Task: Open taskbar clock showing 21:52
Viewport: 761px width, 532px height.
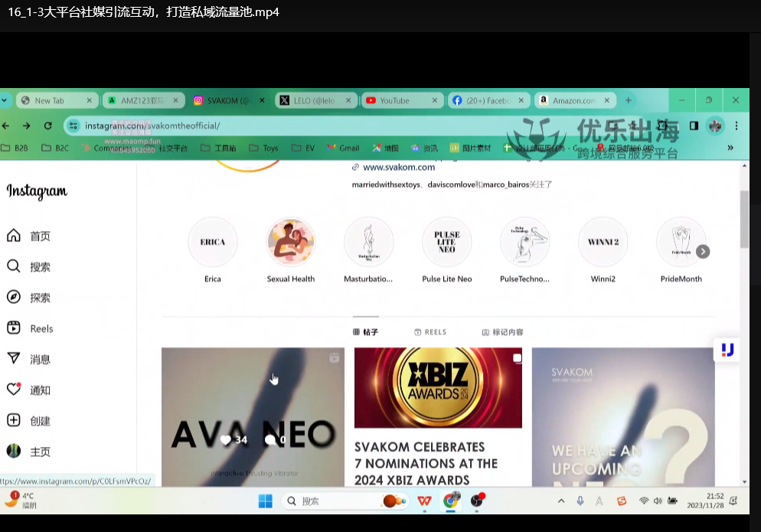Action: pyautogui.click(x=705, y=501)
